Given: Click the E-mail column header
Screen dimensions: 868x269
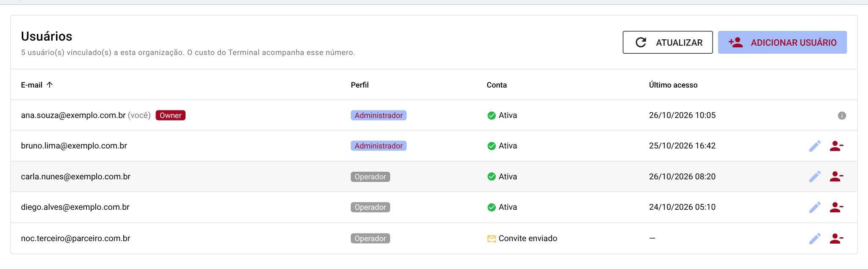Looking at the screenshot, I should point(32,85).
